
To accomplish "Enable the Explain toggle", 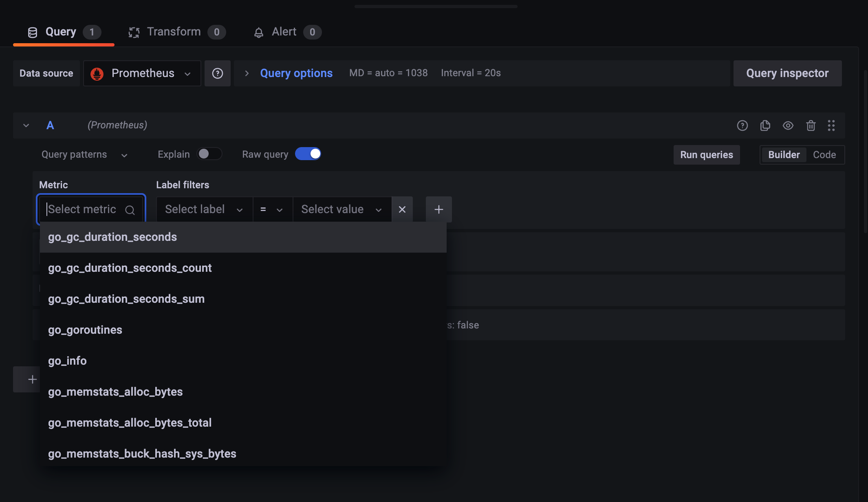I will pos(209,154).
